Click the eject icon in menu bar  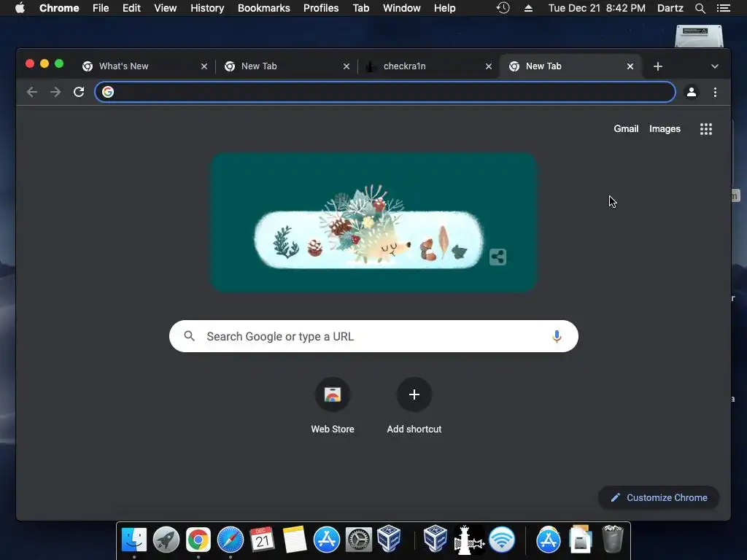(x=528, y=8)
